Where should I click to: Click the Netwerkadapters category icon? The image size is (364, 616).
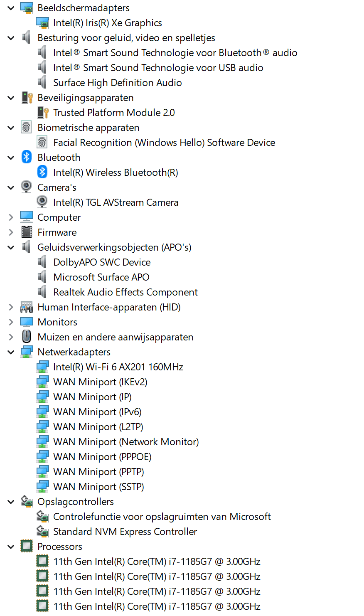[27, 352]
